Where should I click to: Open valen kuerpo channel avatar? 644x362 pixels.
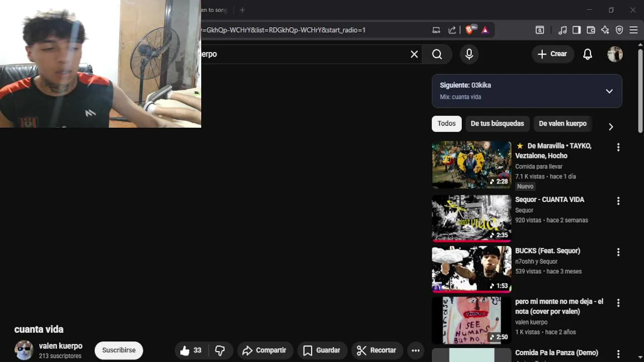tap(24, 350)
